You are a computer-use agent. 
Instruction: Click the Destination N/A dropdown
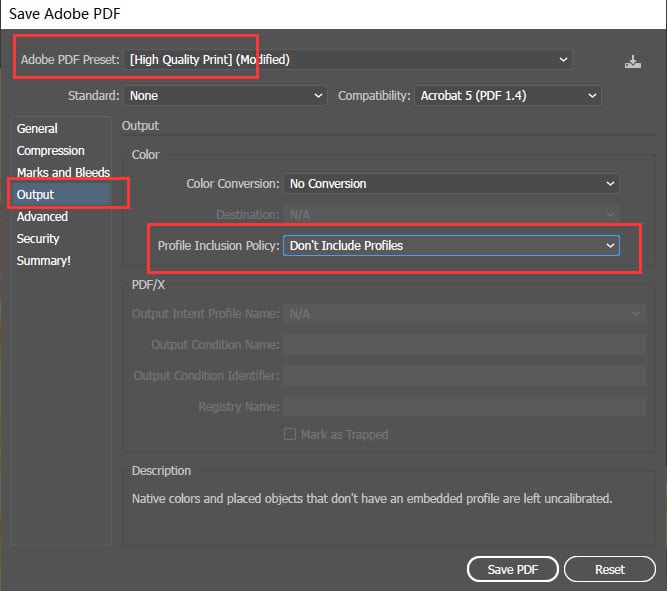(451, 214)
